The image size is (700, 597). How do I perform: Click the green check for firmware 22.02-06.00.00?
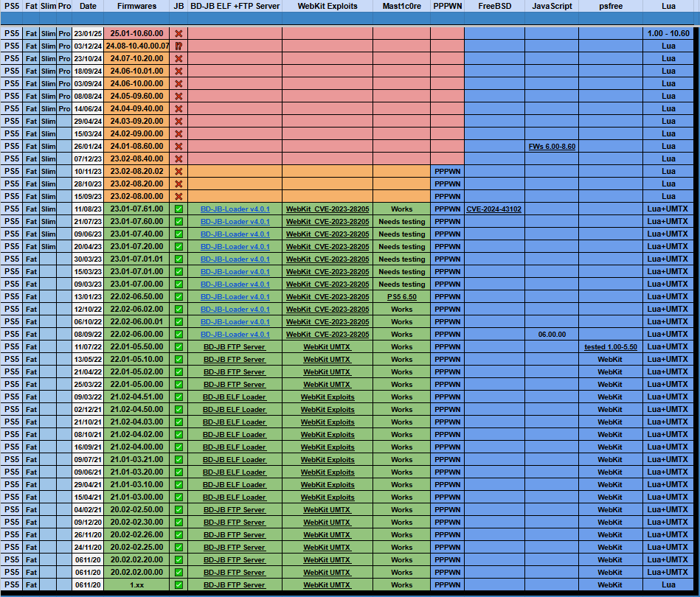coord(179,334)
